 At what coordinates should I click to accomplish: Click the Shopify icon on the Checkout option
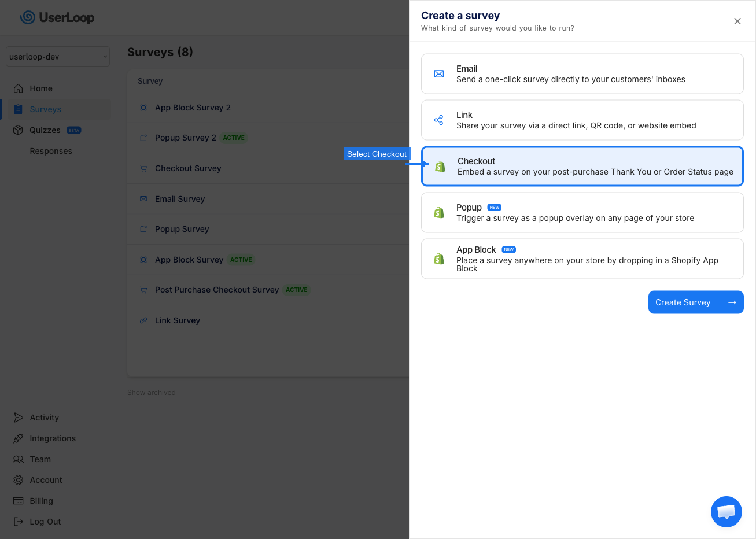coord(440,166)
